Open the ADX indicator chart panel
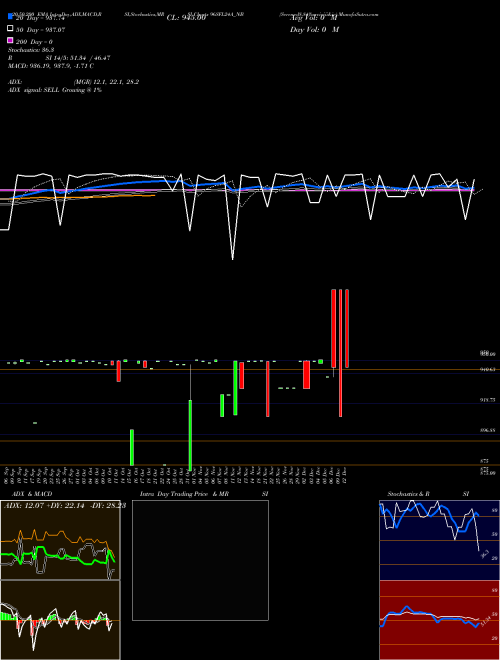 point(60,540)
